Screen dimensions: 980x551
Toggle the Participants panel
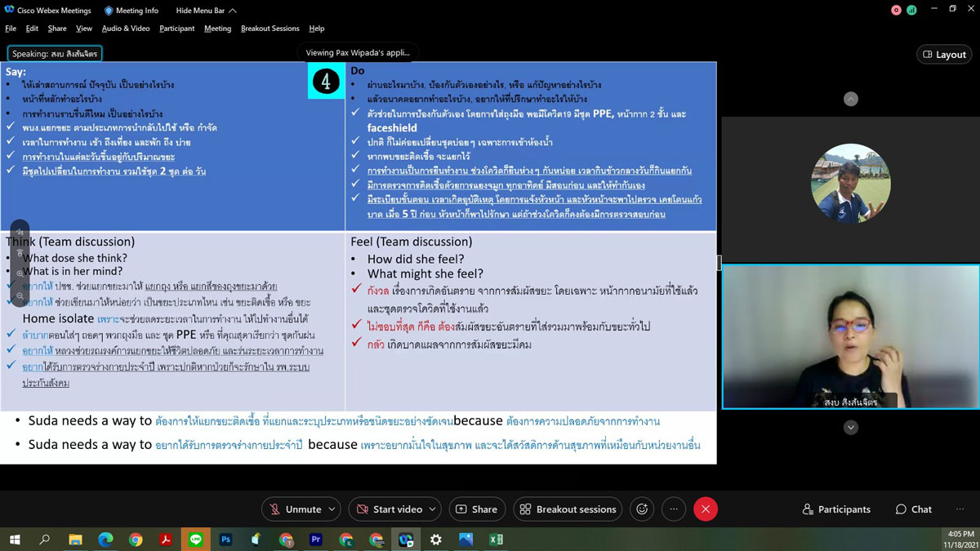click(836, 509)
